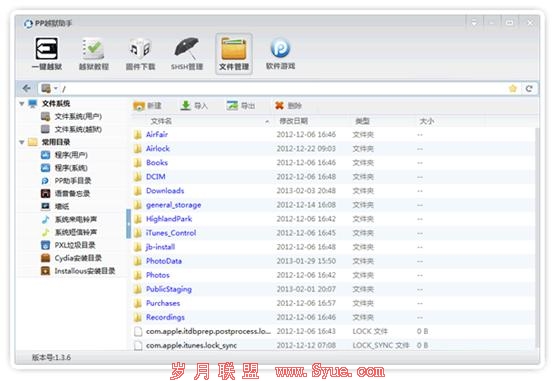Click the folder icon beside Photos
This screenshot has height=381, width=553.
tap(138, 275)
